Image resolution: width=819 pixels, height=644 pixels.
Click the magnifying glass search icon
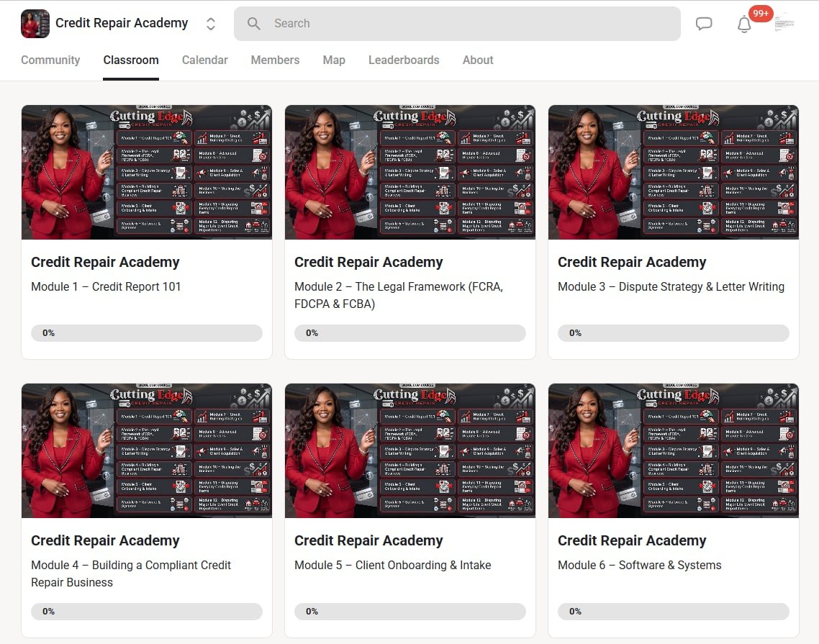tap(254, 24)
